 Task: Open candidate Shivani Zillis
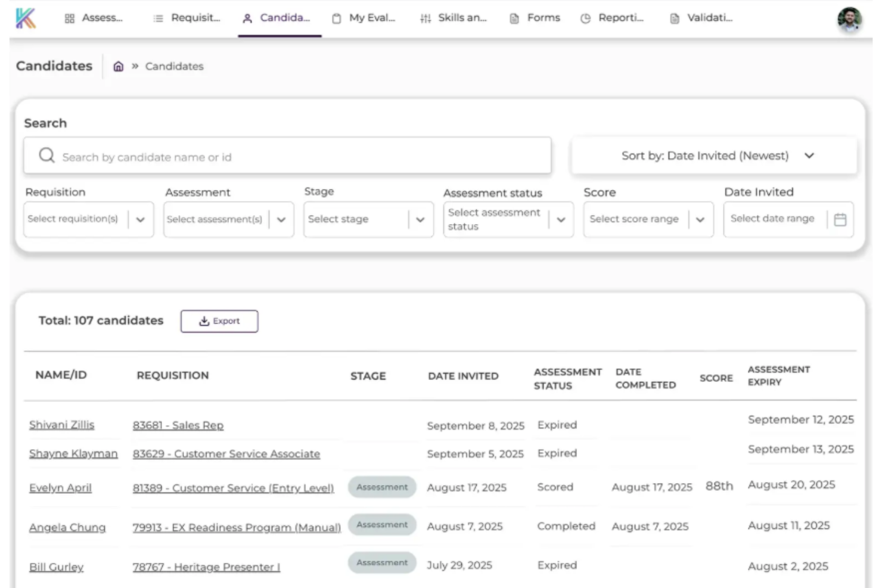click(x=61, y=424)
